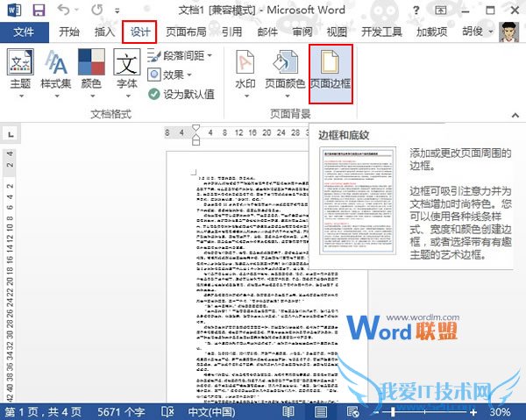Switch to Print Layout view
526x420 pixels.
[321, 411]
